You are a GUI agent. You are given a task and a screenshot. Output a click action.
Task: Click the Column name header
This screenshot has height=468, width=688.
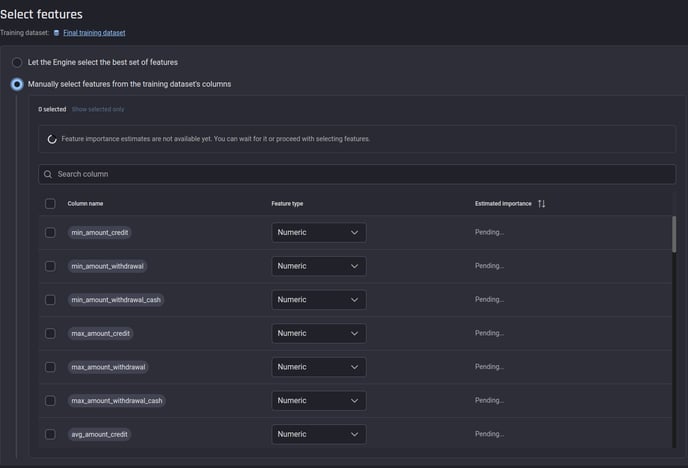coord(85,204)
